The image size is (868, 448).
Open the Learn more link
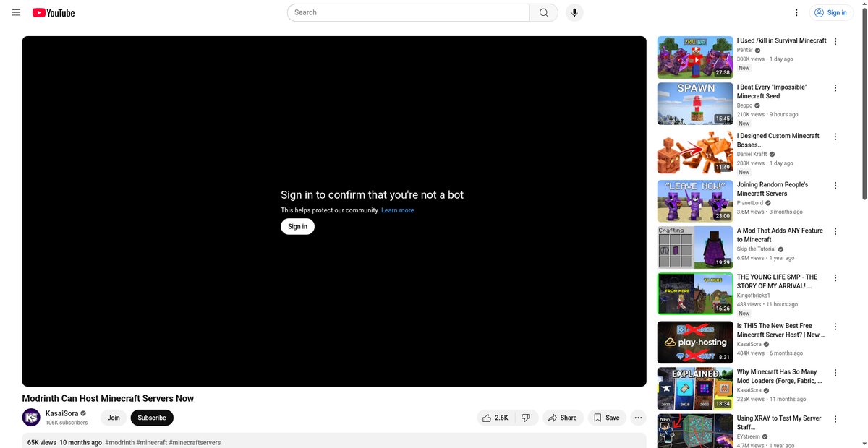point(398,210)
